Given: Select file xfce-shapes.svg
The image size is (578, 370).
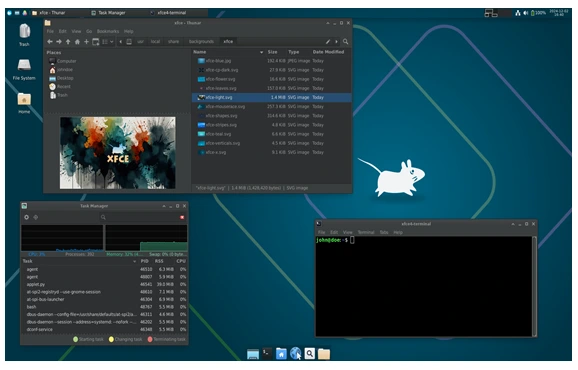Looking at the screenshot, I should [271, 116].
